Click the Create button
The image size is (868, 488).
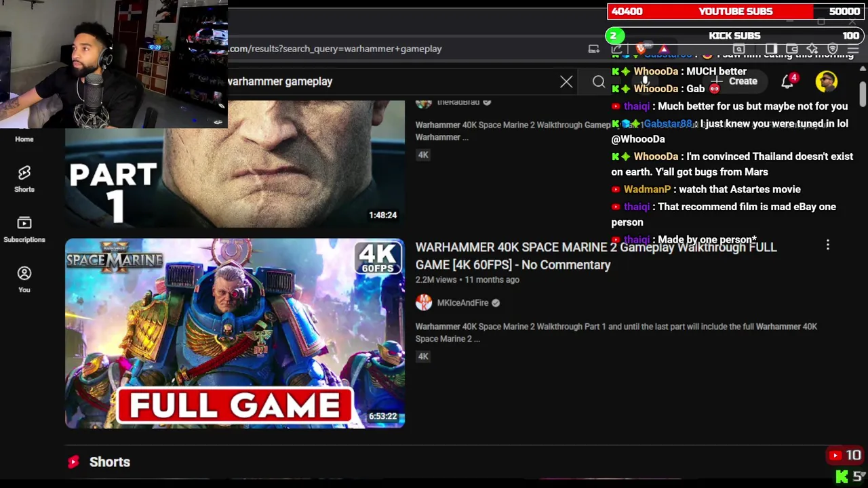[x=735, y=81]
